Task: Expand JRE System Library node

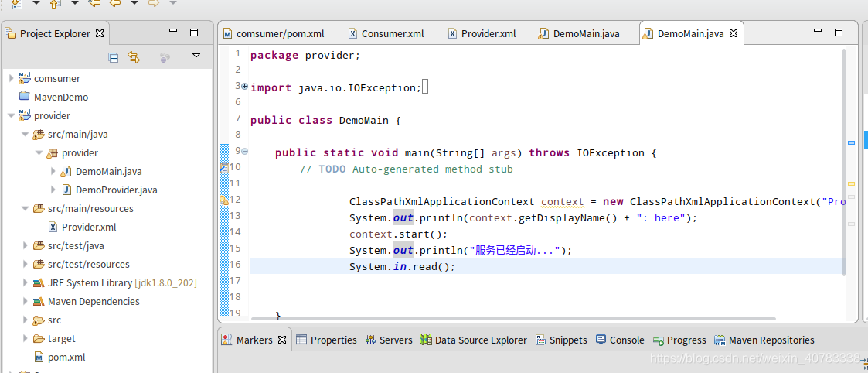Action: tap(26, 282)
